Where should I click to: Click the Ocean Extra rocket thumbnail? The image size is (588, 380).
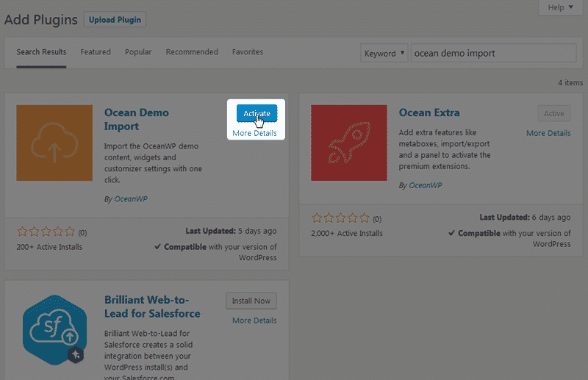point(348,143)
